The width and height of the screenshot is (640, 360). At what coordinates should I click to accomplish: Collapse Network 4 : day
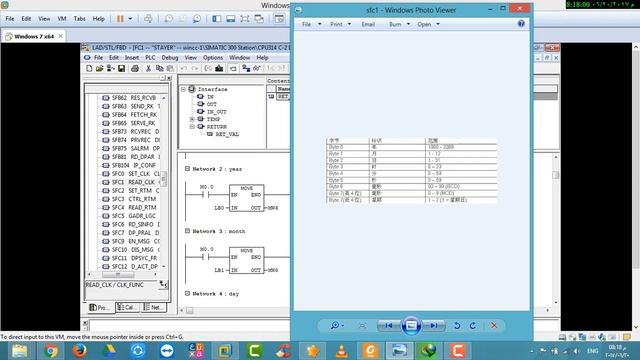(x=187, y=293)
